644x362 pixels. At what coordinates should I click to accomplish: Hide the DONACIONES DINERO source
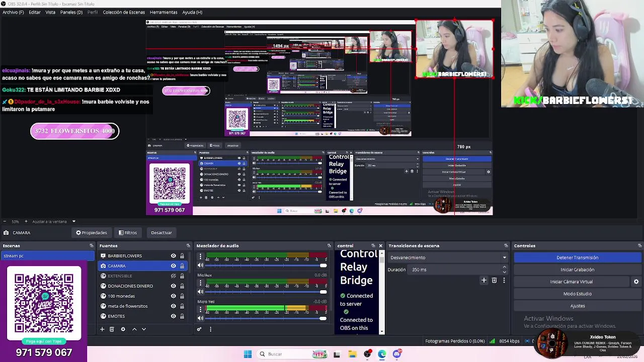(173, 286)
